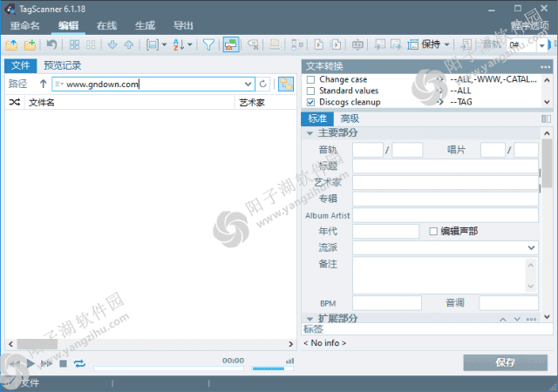Click the add folder toolbar icon
Screen dimensions: 558x392
click(x=30, y=44)
